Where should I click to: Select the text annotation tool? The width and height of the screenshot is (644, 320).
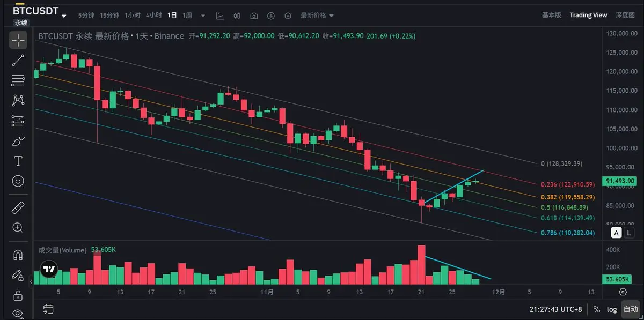(18, 161)
